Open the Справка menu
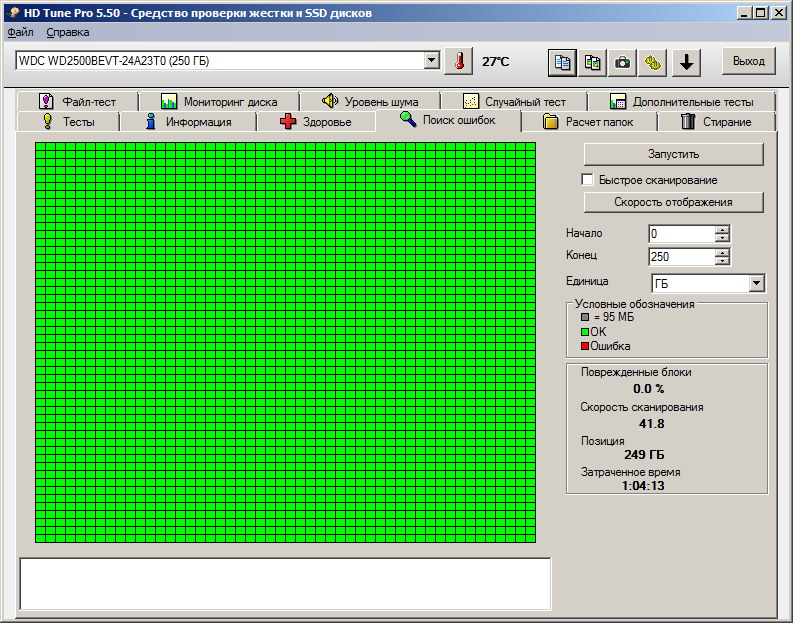The image size is (793, 623). (67, 32)
